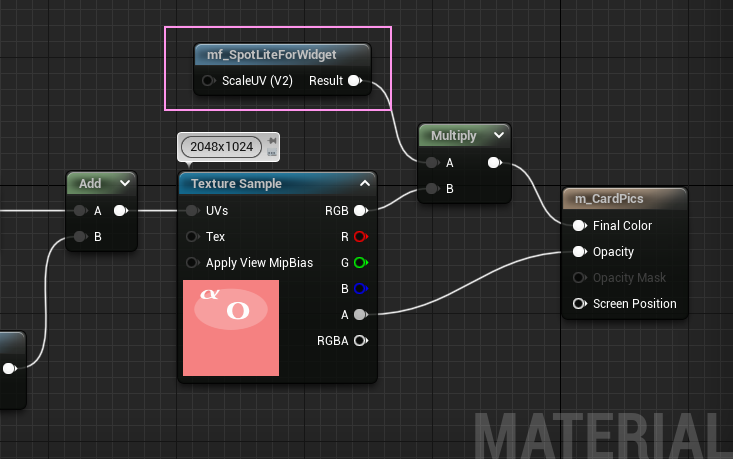Click the Result output pin of mf_SpotLiteForWidget
The height and width of the screenshot is (459, 733).
pos(355,81)
